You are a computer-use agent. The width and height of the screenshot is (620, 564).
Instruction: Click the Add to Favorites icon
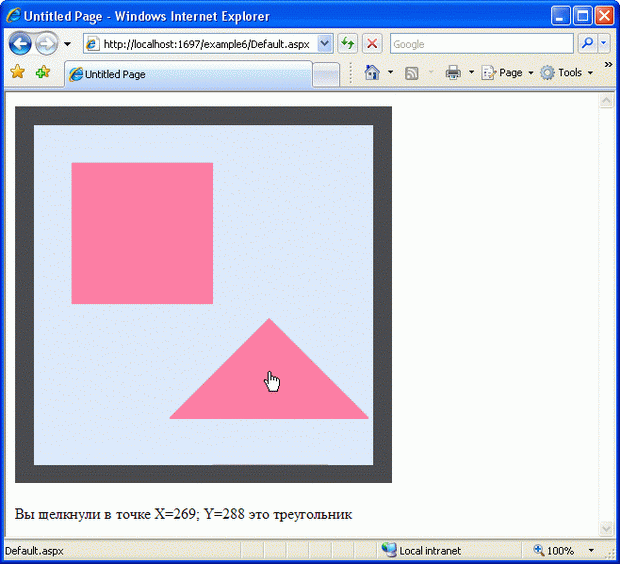click(42, 73)
